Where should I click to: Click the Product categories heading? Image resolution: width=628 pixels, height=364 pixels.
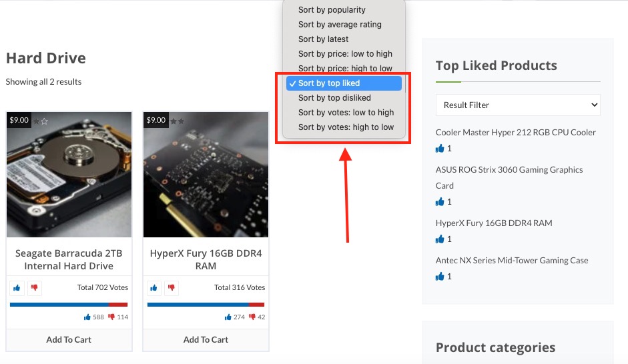coord(495,347)
